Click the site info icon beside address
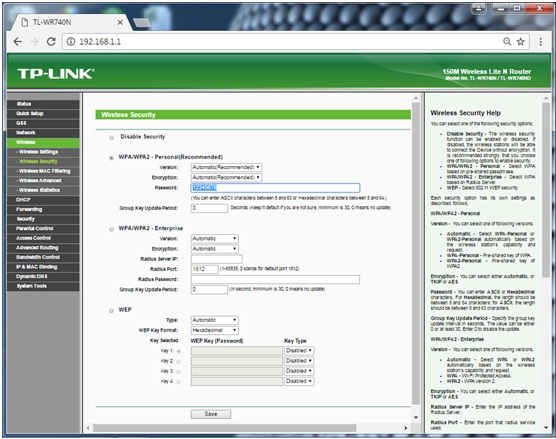 (71, 42)
